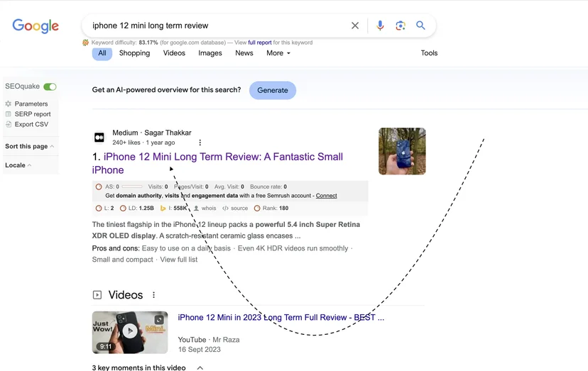Play the iPhone 12 Mini video thumbnail

130,333
